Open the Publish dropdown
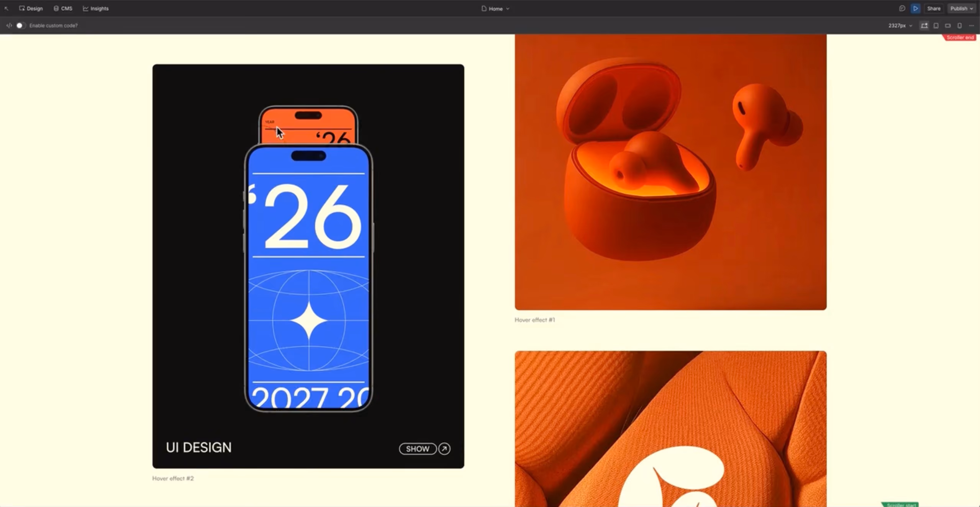Image resolution: width=980 pixels, height=507 pixels. (962, 8)
